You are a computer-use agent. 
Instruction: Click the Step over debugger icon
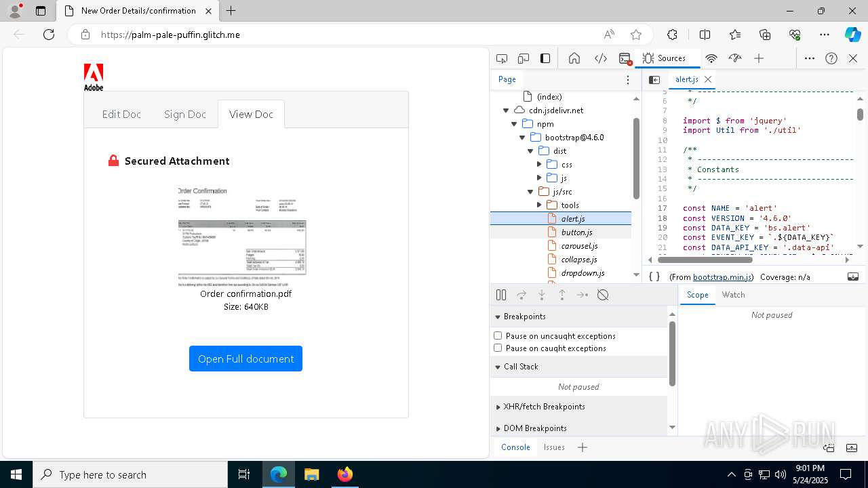521,295
